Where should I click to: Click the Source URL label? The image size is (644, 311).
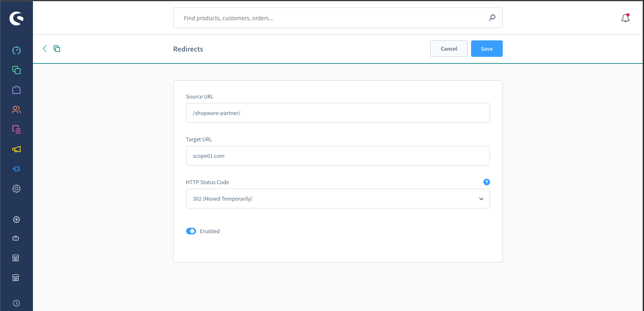coord(200,96)
